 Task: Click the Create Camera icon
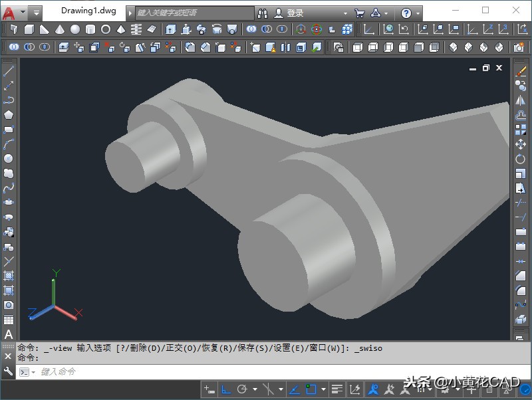click(x=519, y=47)
